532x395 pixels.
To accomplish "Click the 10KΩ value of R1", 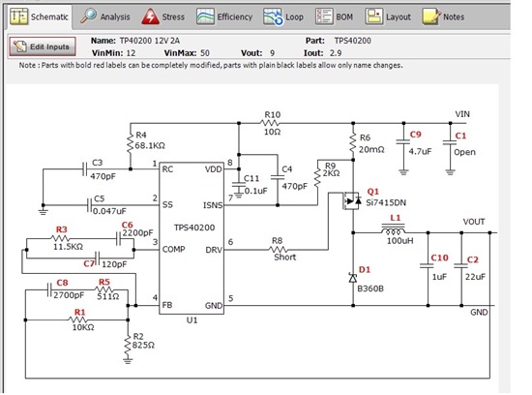I will [83, 327].
